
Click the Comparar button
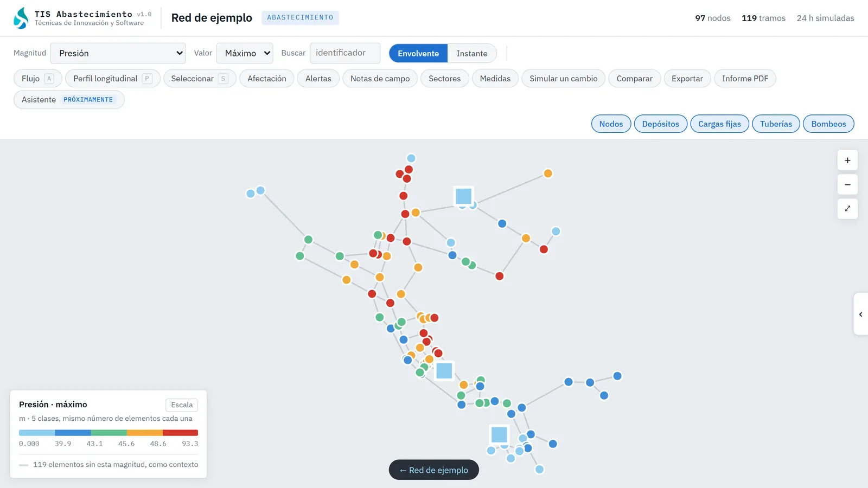coord(635,79)
